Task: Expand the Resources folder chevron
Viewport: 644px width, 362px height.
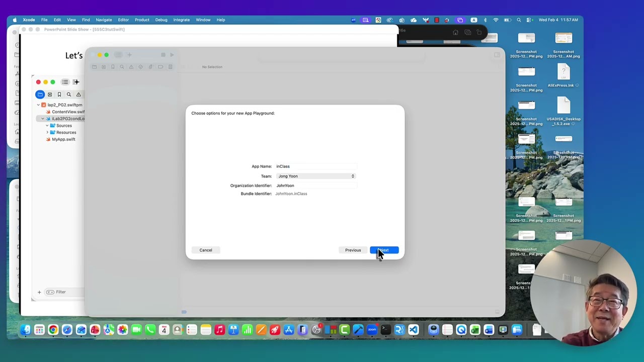Action: pos(47,132)
